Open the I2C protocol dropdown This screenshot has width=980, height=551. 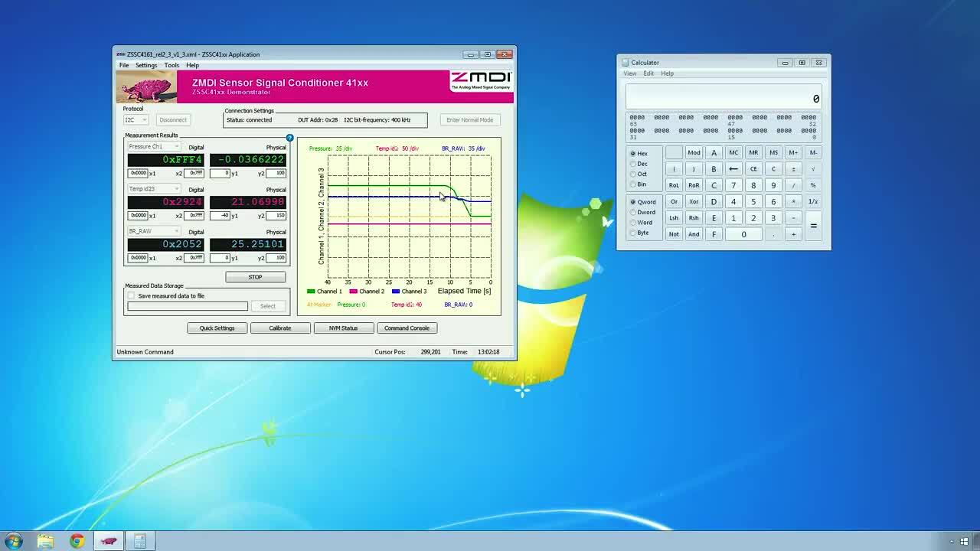pos(136,120)
